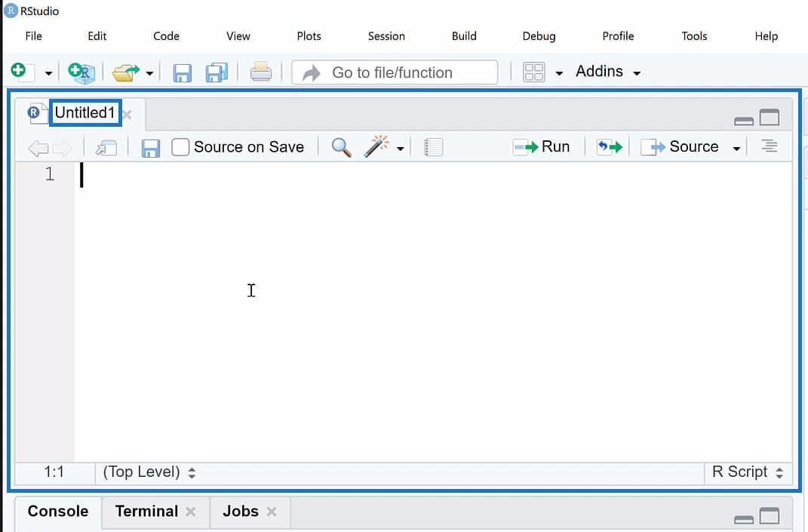
Task: Expand the panes layout dropdown arrow
Action: click(559, 73)
